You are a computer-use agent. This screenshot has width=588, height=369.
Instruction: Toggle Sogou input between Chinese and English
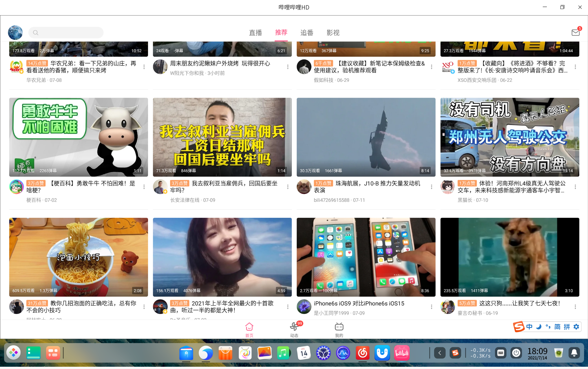(529, 327)
